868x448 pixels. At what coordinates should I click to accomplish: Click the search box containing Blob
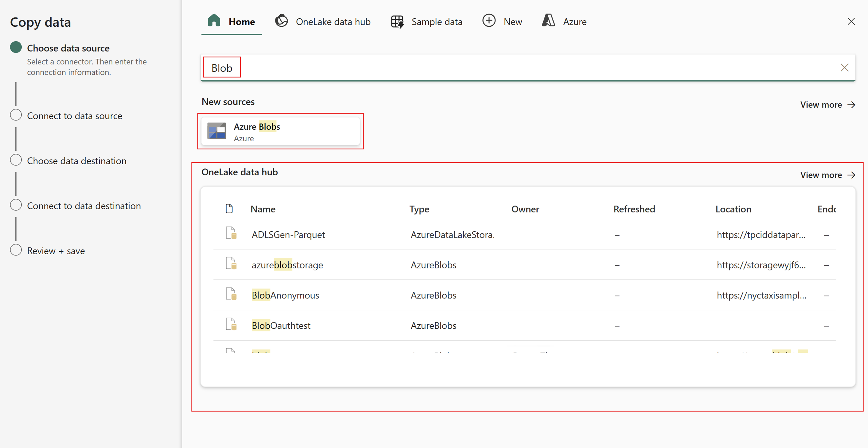(x=528, y=68)
